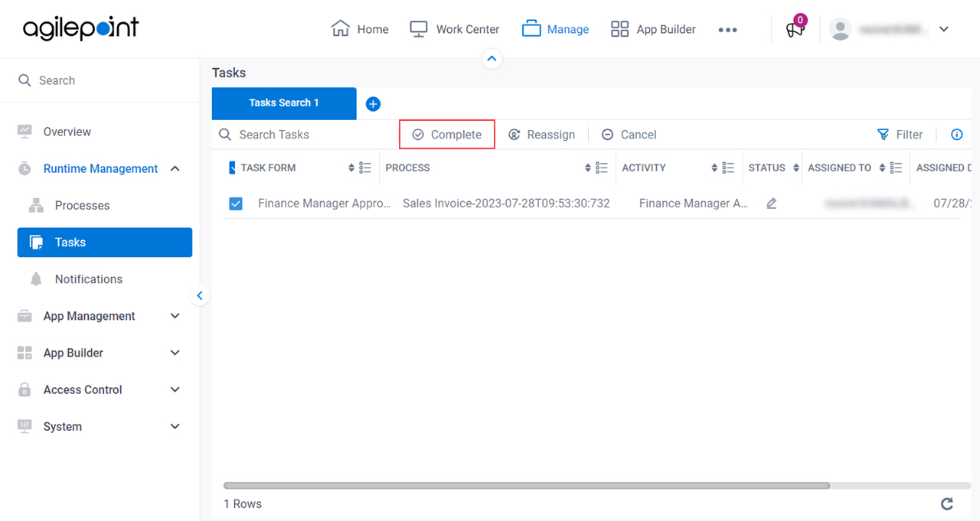Click the 1 Rows count label

[243, 504]
